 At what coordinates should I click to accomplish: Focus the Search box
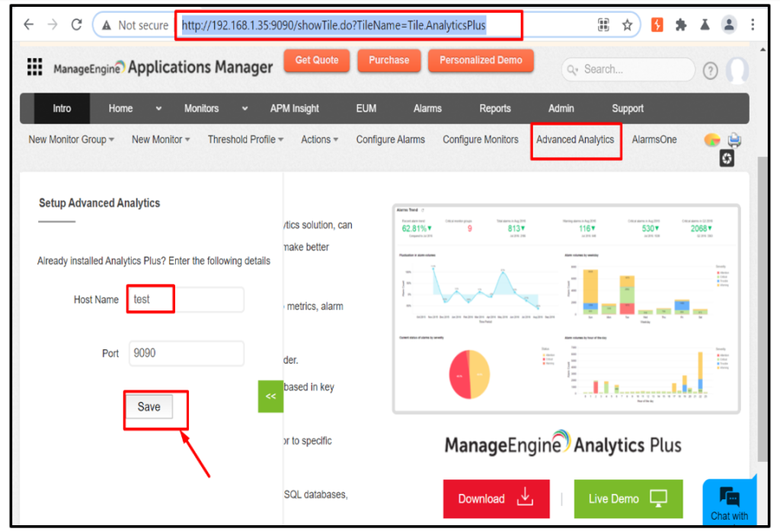click(x=628, y=69)
